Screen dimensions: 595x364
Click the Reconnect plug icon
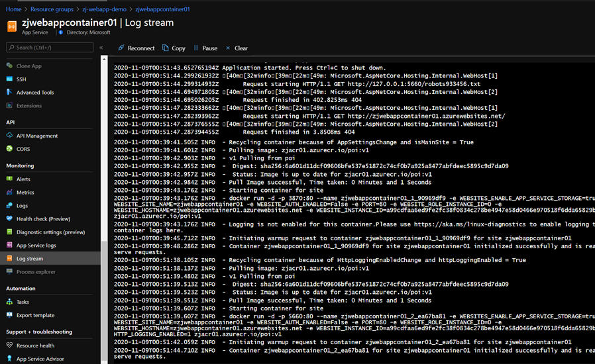click(121, 48)
